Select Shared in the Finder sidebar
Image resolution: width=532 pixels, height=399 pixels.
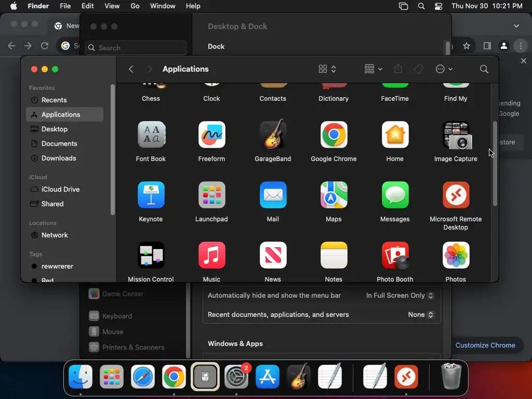64,204
